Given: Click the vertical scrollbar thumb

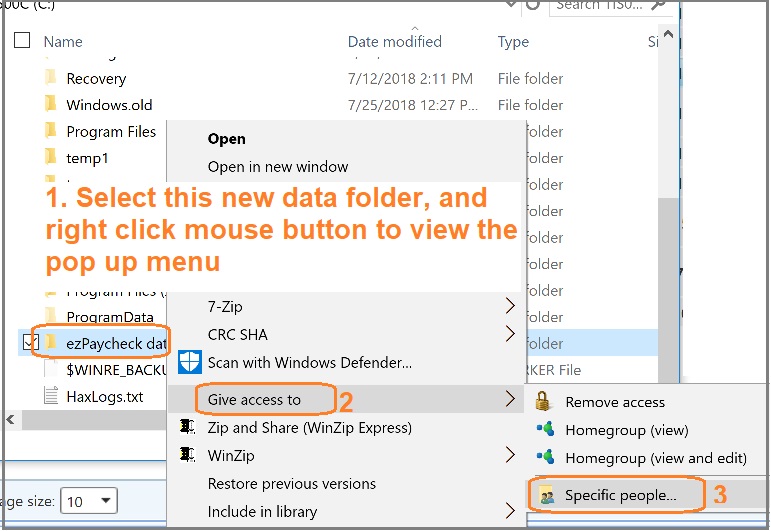Looking at the screenshot, I should (x=668, y=290).
